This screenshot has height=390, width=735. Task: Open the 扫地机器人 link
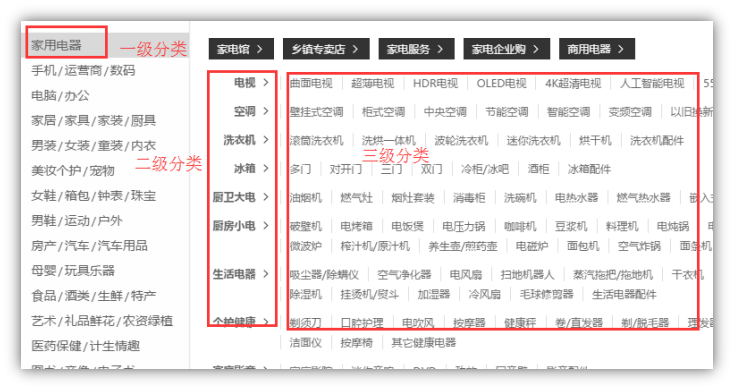[x=527, y=275]
